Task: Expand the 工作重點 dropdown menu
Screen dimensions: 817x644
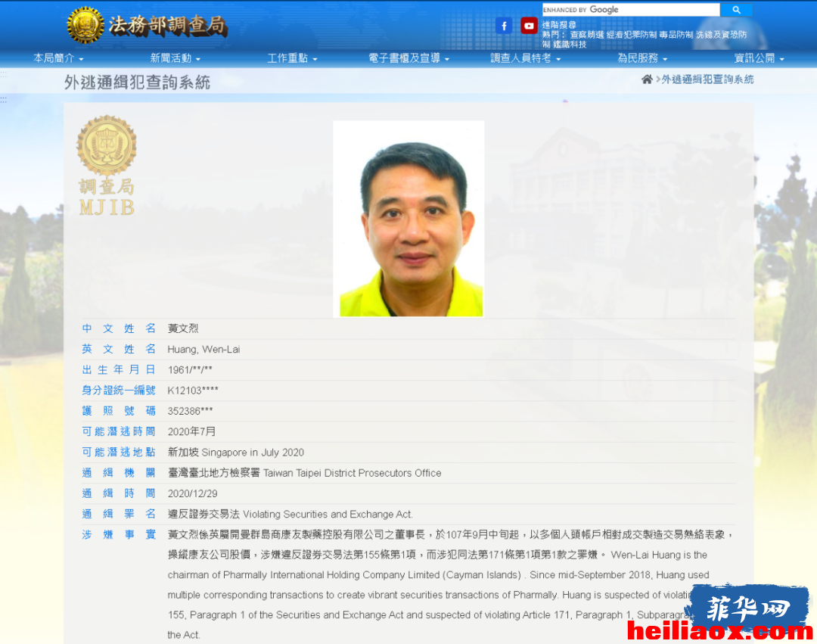Action: coord(292,58)
